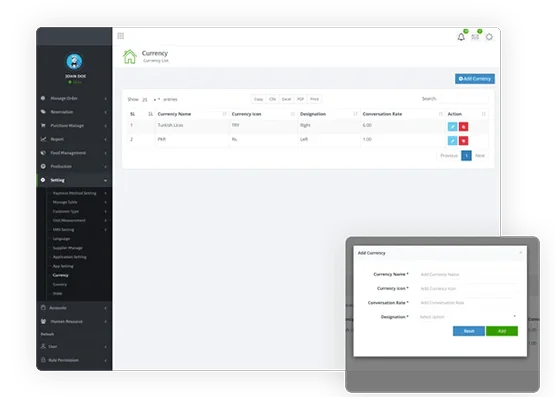Expand the Manage Order menu chevron
This screenshot has height=397, width=555.
105,98
